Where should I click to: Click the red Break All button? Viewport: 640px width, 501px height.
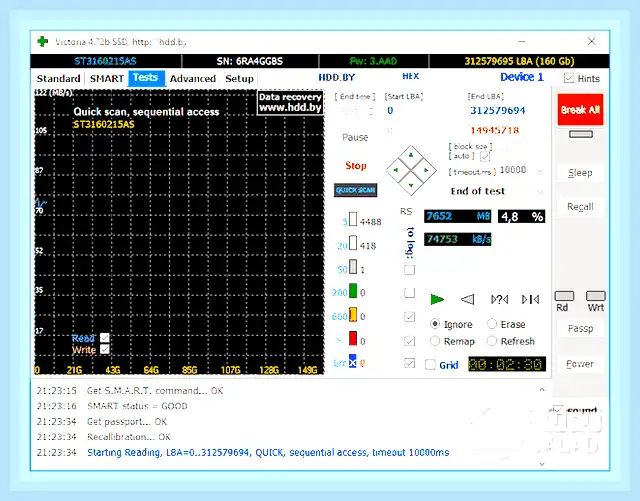pyautogui.click(x=580, y=109)
